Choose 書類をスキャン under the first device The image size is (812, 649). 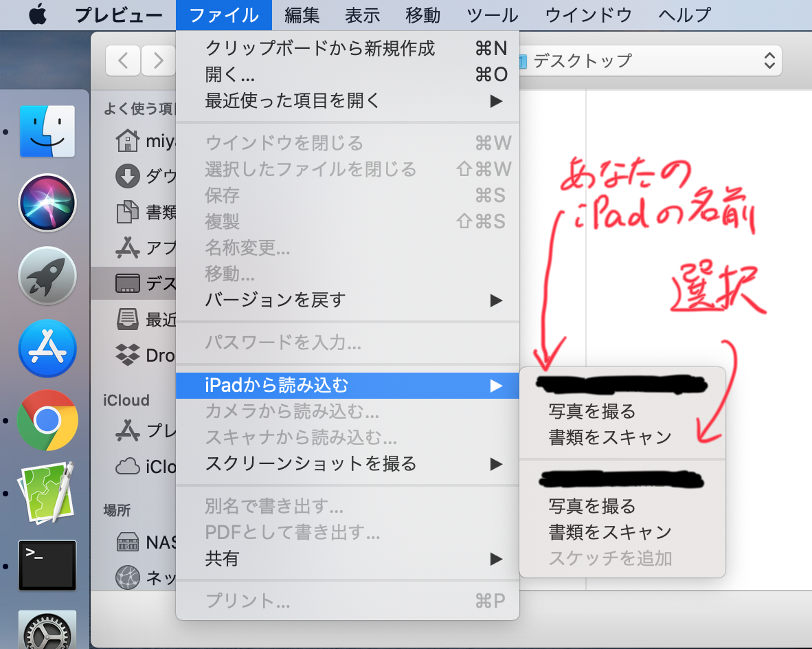point(622,437)
